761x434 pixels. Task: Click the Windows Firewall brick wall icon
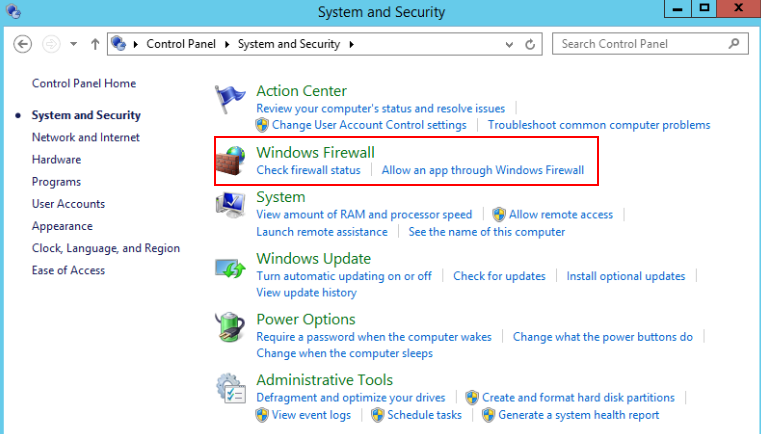(x=231, y=161)
